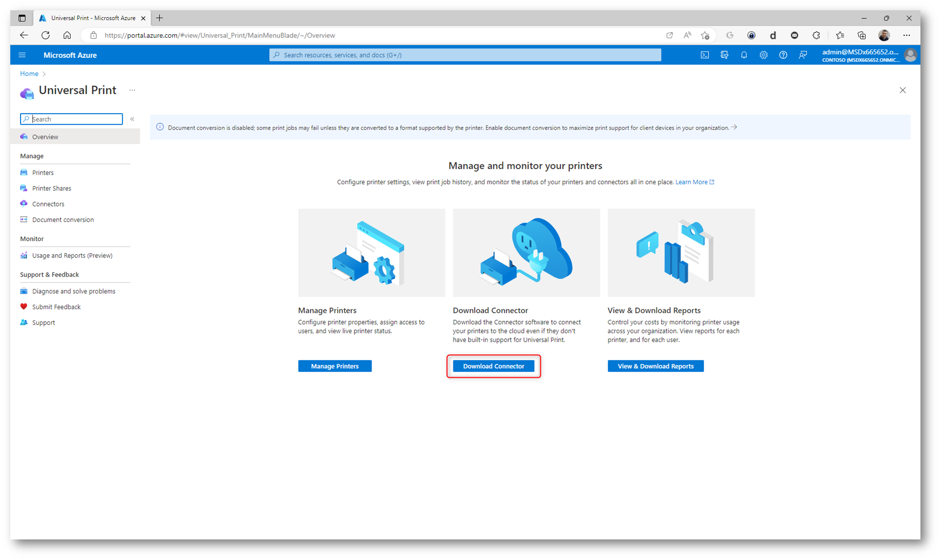Close the Universal Print browser tab

(143, 18)
